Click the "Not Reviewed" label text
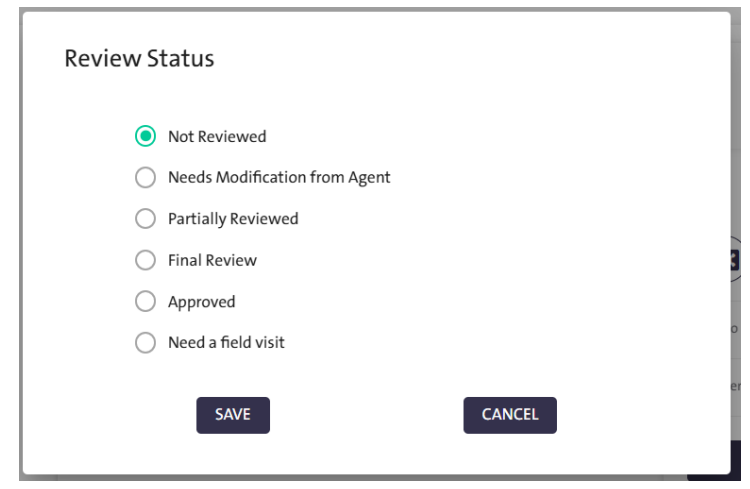The width and height of the screenshot is (750, 489). tap(217, 136)
